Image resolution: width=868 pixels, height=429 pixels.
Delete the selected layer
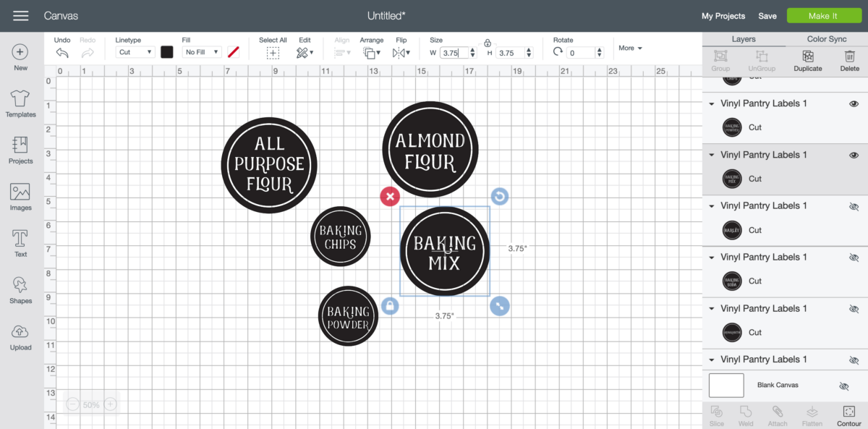tap(850, 61)
